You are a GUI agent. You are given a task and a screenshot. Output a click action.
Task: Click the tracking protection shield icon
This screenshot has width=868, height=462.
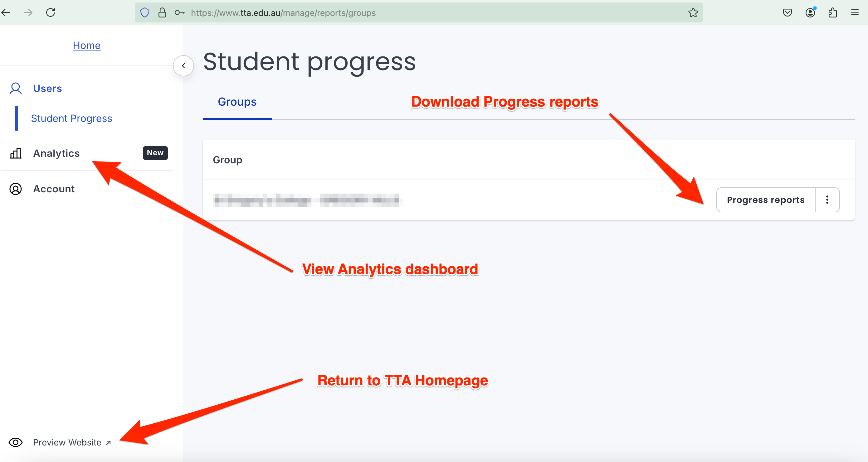point(144,13)
